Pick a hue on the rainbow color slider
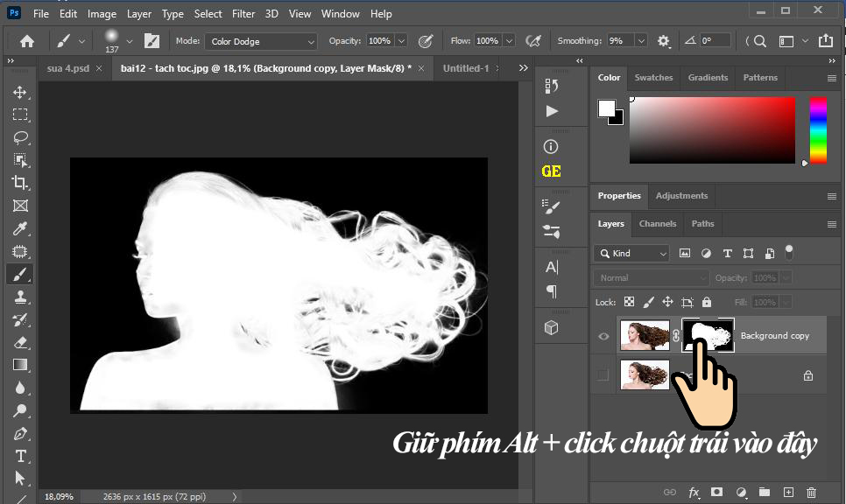Screen dimensions: 846x504 (818, 131)
